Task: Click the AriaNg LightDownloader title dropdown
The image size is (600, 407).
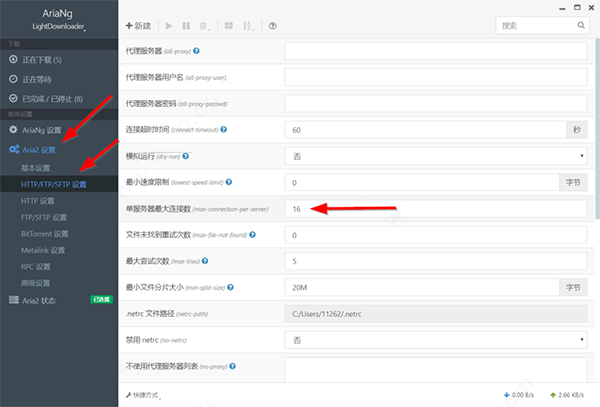Action: [x=58, y=19]
